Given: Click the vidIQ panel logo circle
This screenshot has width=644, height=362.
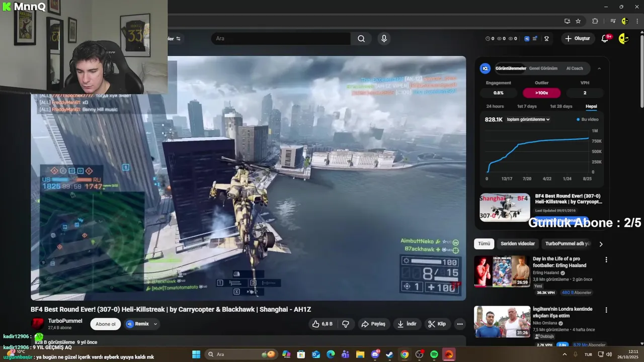Looking at the screenshot, I should click(485, 68).
